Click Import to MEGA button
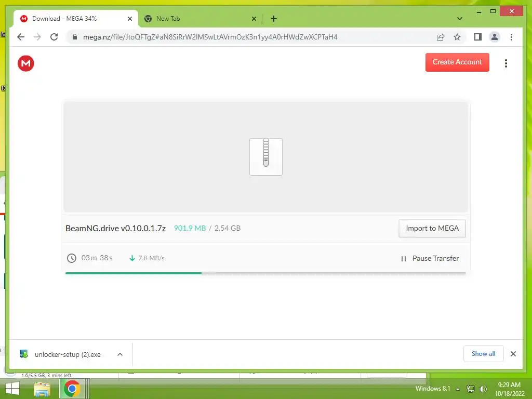532x399 pixels. coord(432,229)
